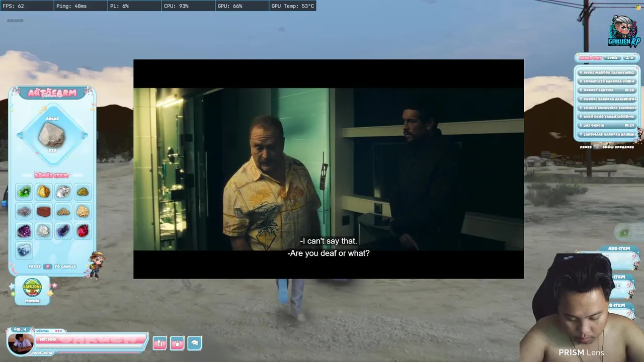Select the gold nugget bonus item

pyautogui.click(x=44, y=192)
